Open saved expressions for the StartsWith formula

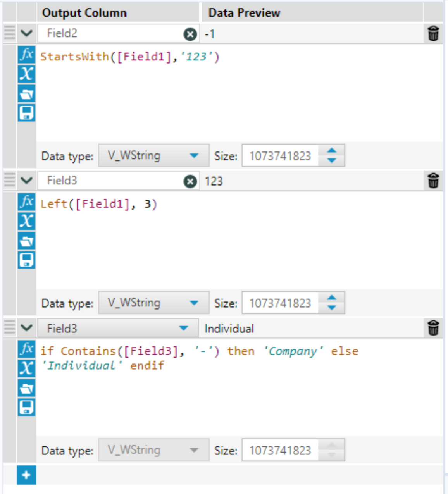[26, 94]
